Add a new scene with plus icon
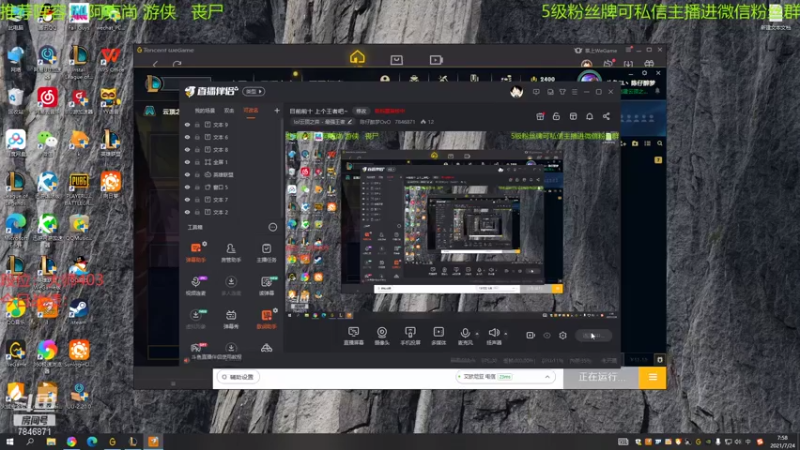 tap(277, 110)
